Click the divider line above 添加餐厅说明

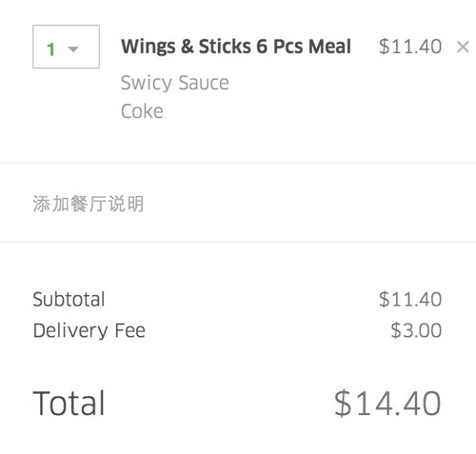(238, 162)
